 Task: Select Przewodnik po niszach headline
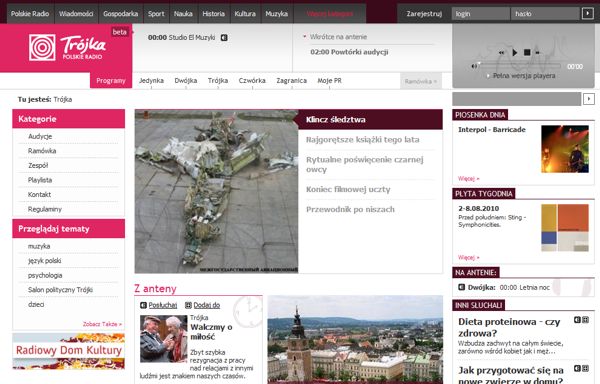coord(350,209)
